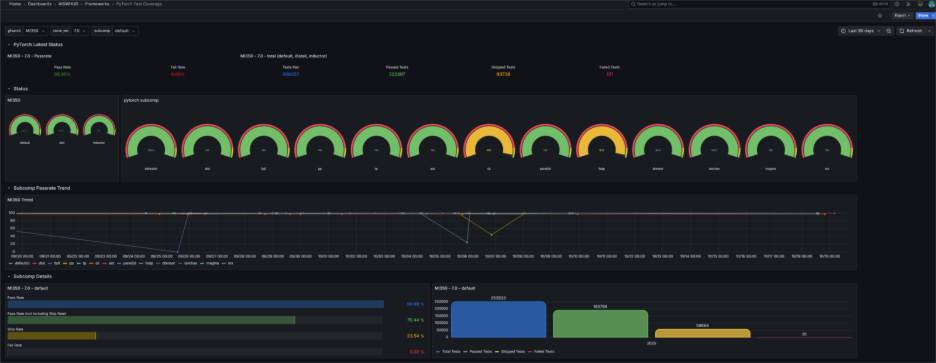Image resolution: width=936 pixels, height=363 pixels.
Task: Collapse the Subcomp Passrate Trend row
Action: pos(42,187)
